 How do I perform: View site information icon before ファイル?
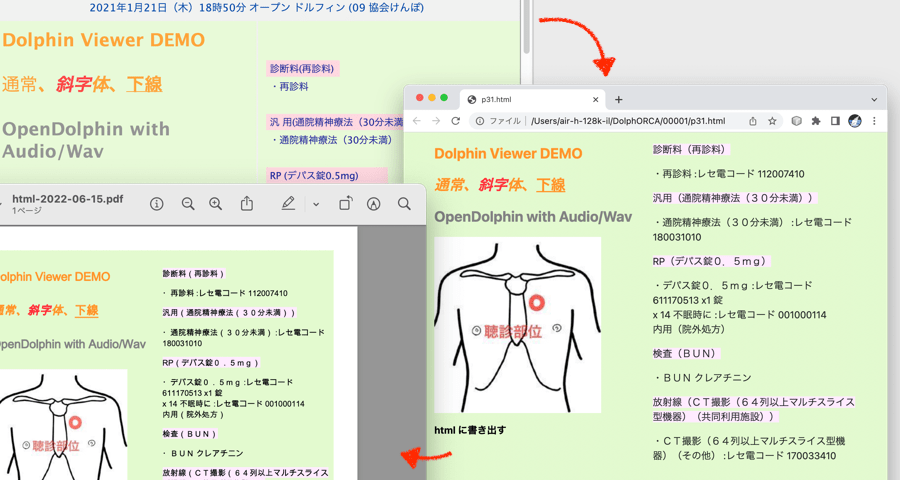480,121
